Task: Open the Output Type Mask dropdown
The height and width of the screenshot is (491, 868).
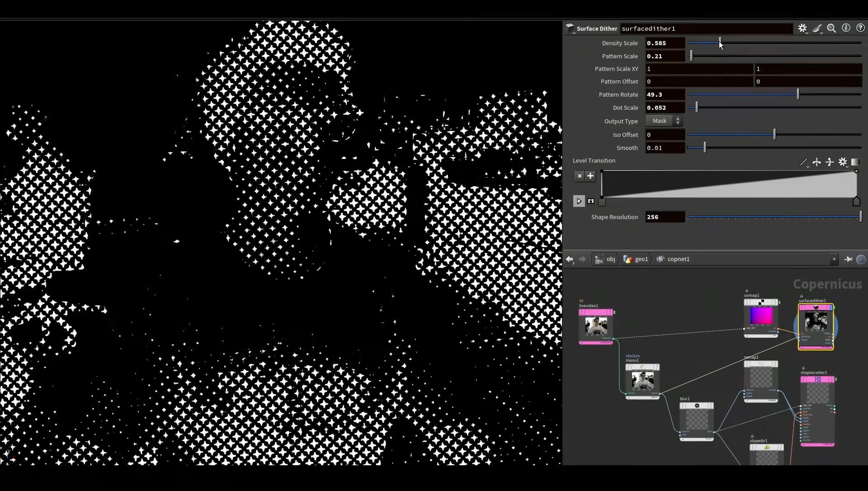Action: (x=664, y=121)
